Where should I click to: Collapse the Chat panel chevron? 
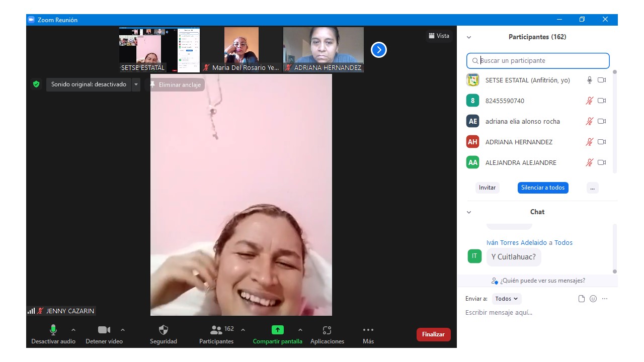pyautogui.click(x=469, y=212)
